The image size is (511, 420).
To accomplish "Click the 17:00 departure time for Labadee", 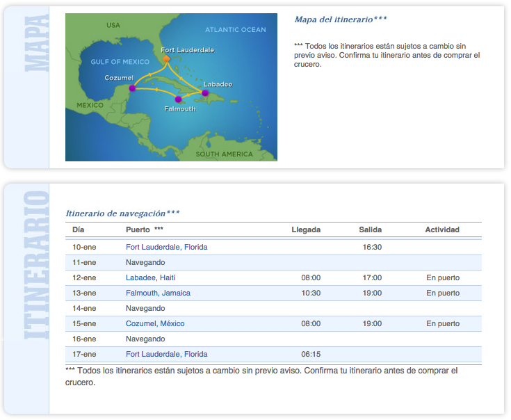I will 372,277.
